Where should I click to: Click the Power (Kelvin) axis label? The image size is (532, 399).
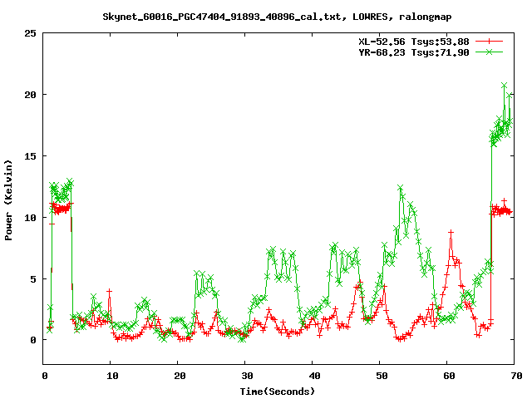[8, 200]
